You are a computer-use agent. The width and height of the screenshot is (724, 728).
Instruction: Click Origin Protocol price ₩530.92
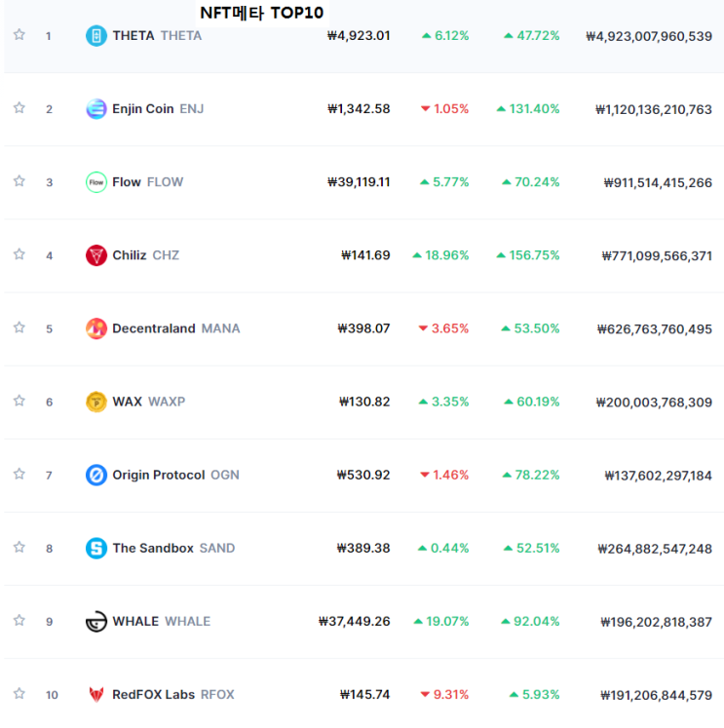pyautogui.click(x=363, y=475)
